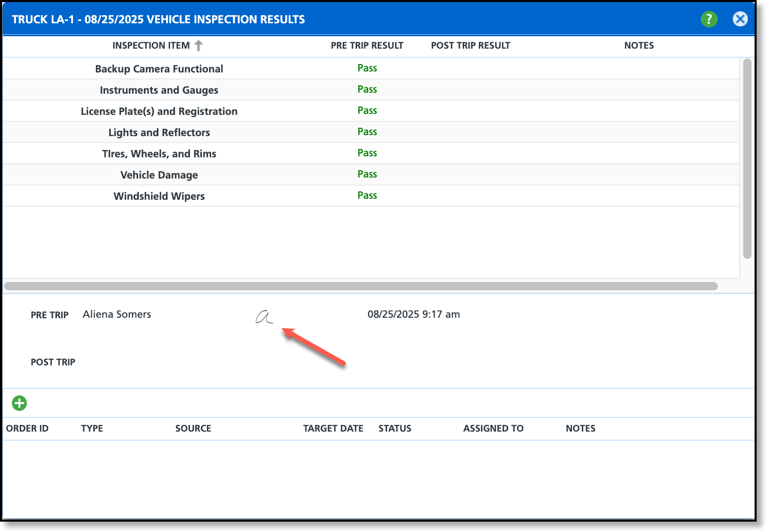Viewport: 767px width, 532px height.
Task: Click the inspection Notes column header
Action: pyautogui.click(x=639, y=46)
